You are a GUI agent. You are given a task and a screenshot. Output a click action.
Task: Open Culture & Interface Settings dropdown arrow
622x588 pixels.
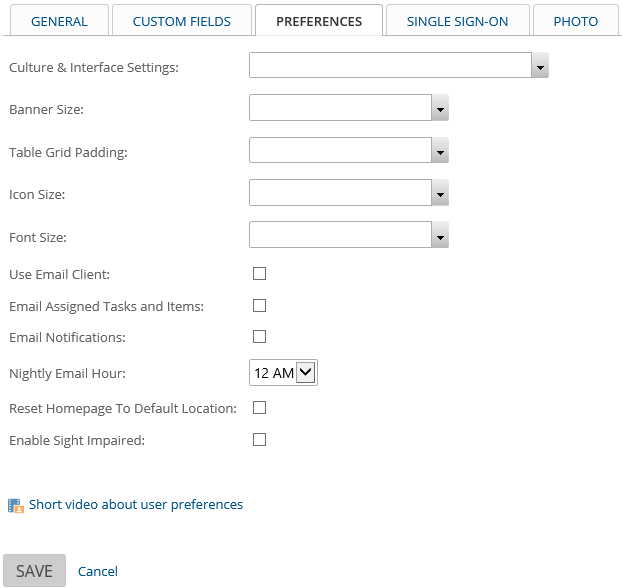coord(540,65)
